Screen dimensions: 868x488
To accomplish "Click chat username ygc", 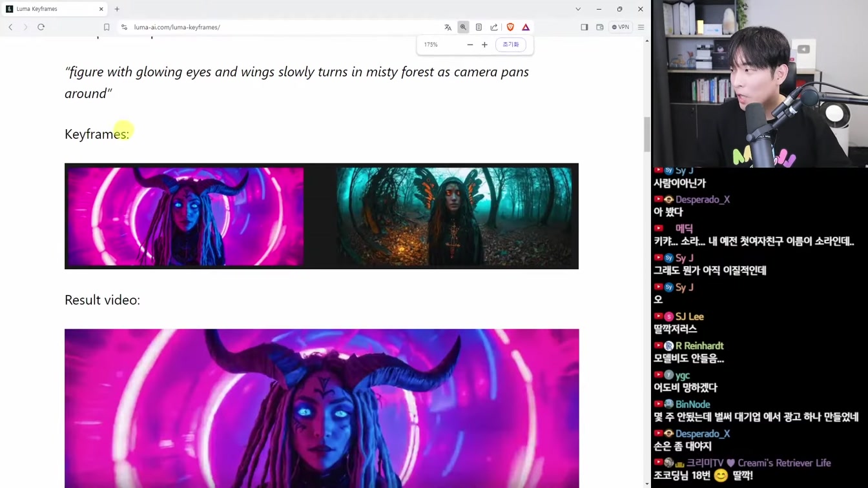I will point(683,375).
